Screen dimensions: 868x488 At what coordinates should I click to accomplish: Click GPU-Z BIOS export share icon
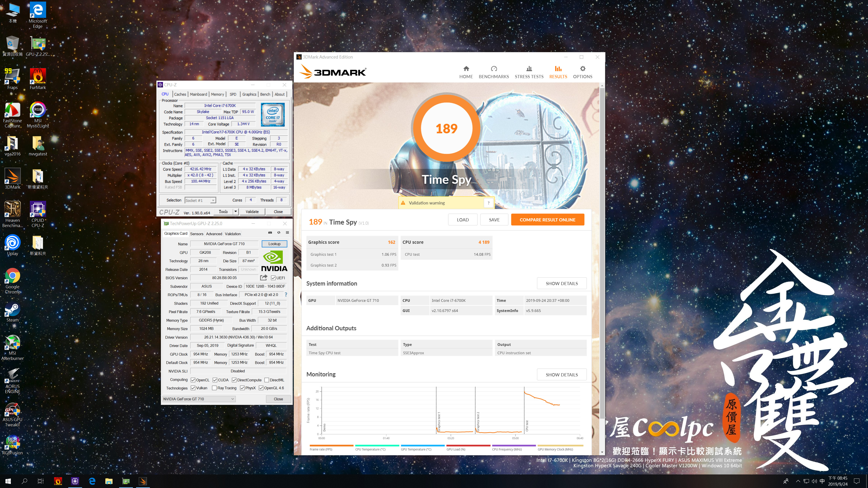pyautogui.click(x=264, y=277)
